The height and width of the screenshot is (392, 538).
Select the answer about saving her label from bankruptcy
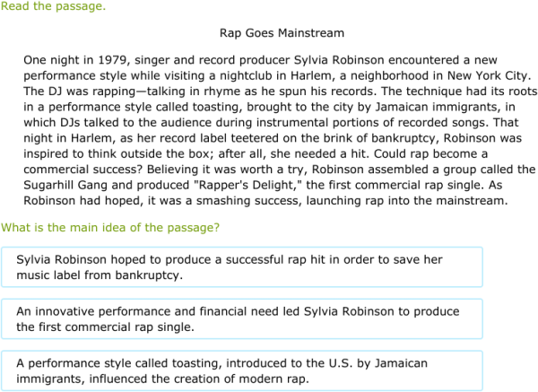(x=242, y=267)
